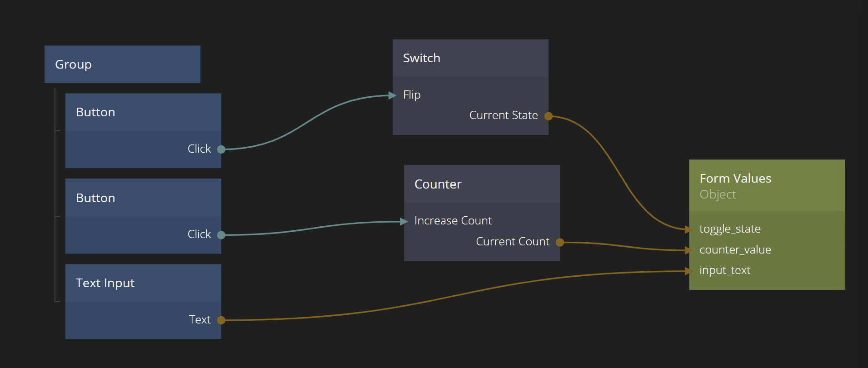Click the input_text input arrow
Viewport: 868px width, 368px height.
(x=688, y=271)
